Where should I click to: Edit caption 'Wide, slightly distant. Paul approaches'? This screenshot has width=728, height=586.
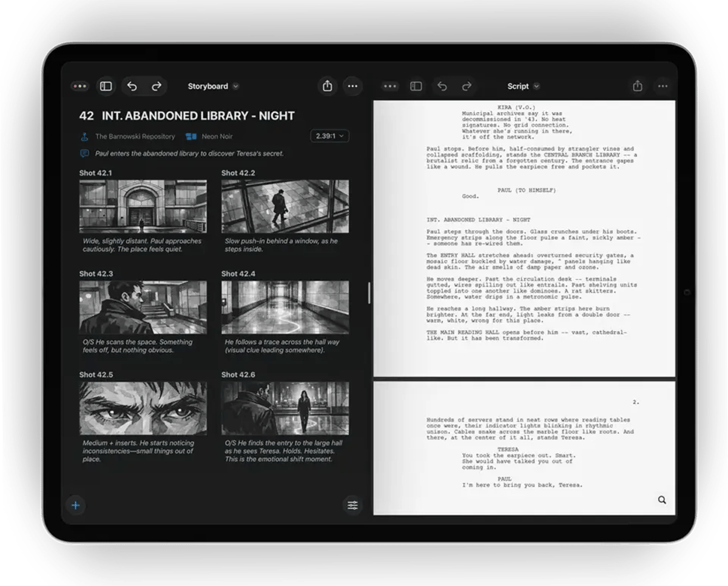142,245
